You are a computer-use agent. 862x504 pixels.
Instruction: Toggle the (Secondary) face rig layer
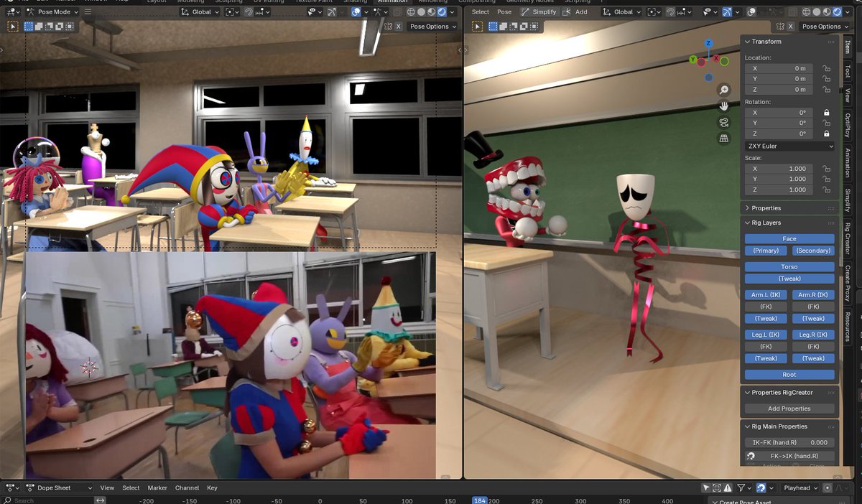813,251
